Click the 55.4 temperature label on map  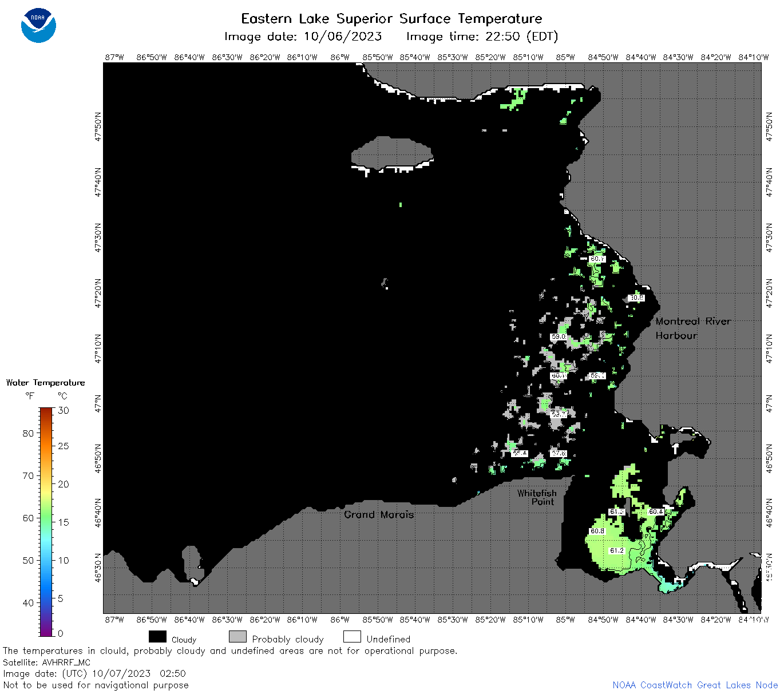click(520, 453)
